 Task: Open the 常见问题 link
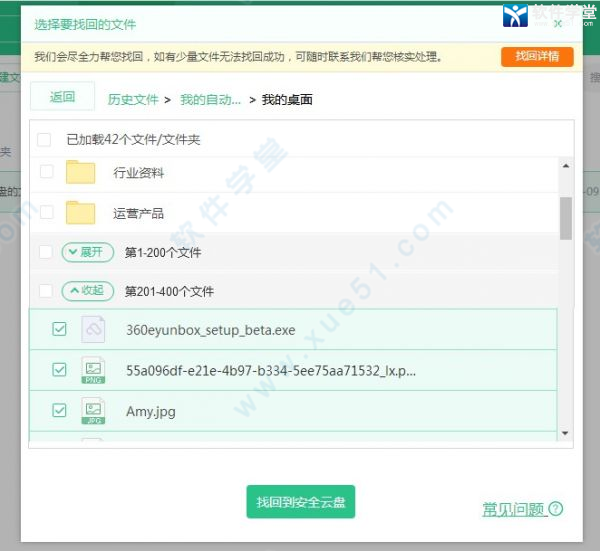pos(514,509)
